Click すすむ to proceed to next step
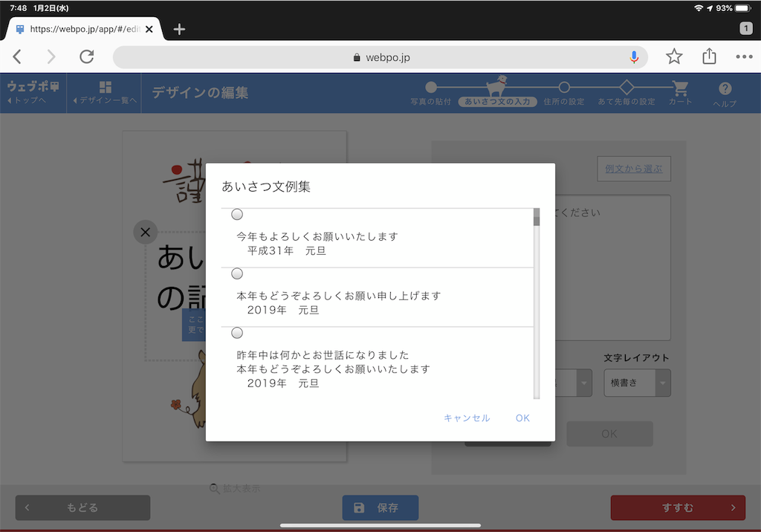This screenshot has width=761, height=532. pyautogui.click(x=677, y=507)
